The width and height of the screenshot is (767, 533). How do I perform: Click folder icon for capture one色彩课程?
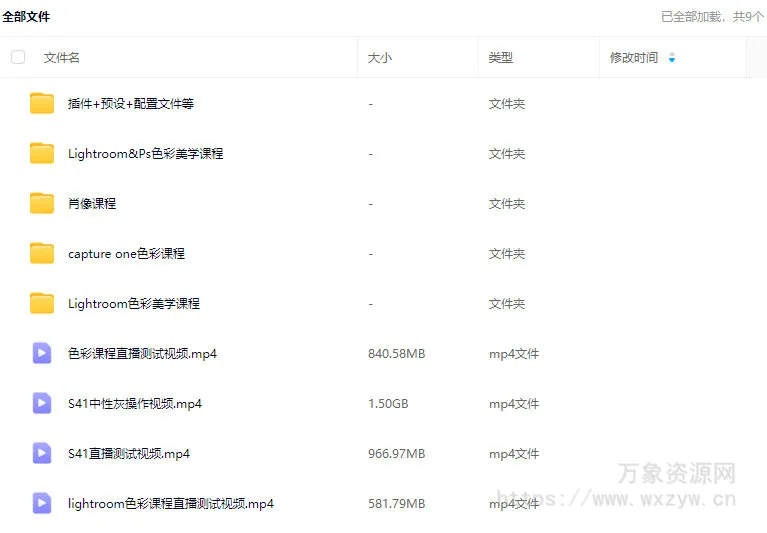(42, 253)
